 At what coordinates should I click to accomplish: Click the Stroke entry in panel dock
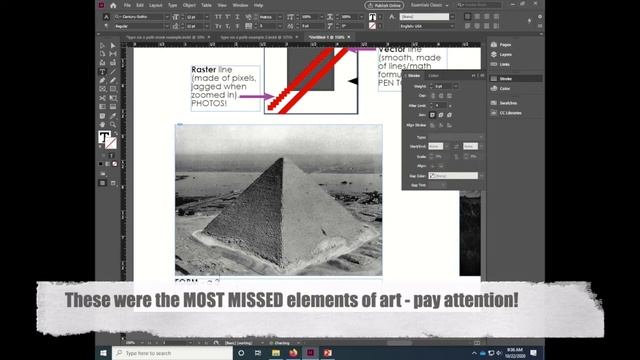pos(516,78)
